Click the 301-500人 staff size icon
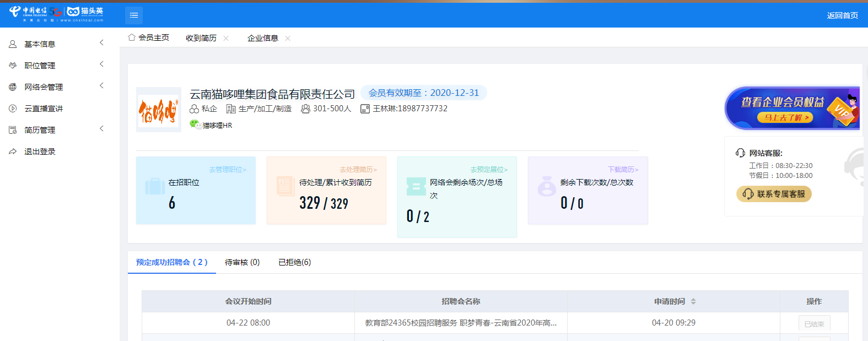 [305, 109]
